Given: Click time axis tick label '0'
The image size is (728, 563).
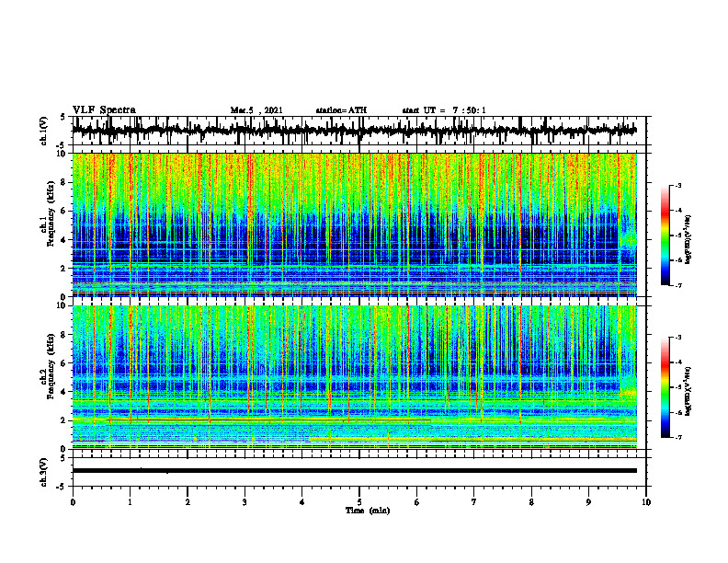Looking at the screenshot, I should (x=73, y=502).
